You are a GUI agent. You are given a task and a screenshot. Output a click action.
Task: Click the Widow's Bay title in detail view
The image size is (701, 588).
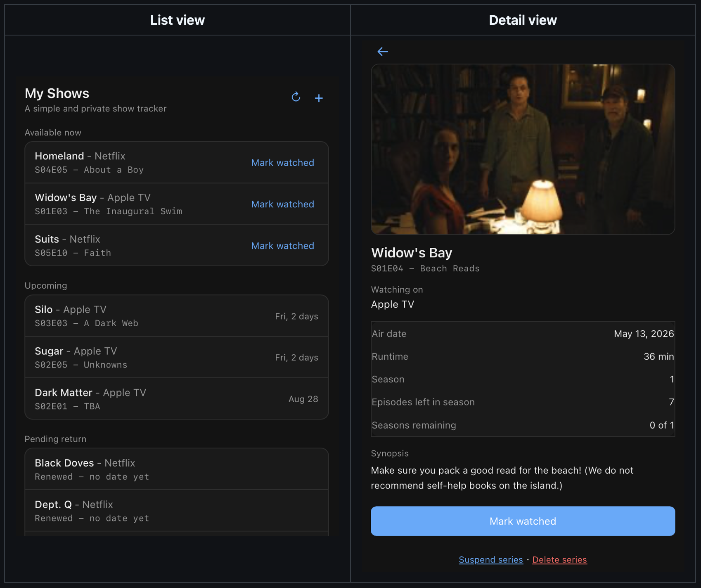[x=412, y=253]
